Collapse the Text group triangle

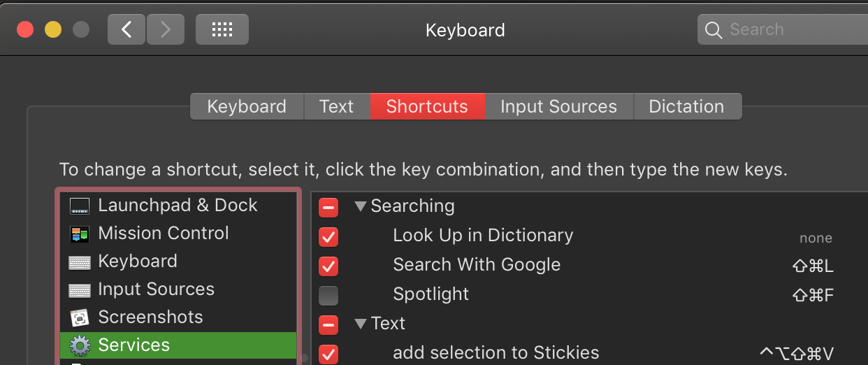[361, 324]
